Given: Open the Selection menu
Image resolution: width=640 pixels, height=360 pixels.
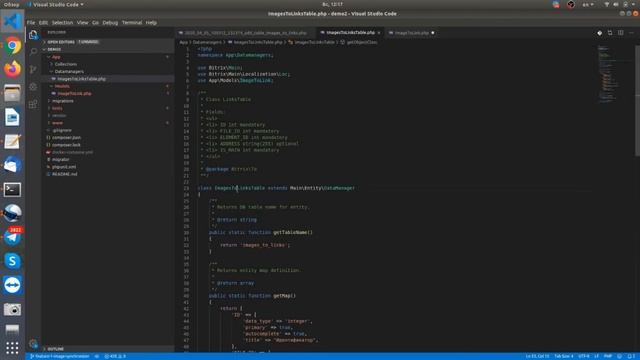Looking at the screenshot, I should click(x=62, y=23).
